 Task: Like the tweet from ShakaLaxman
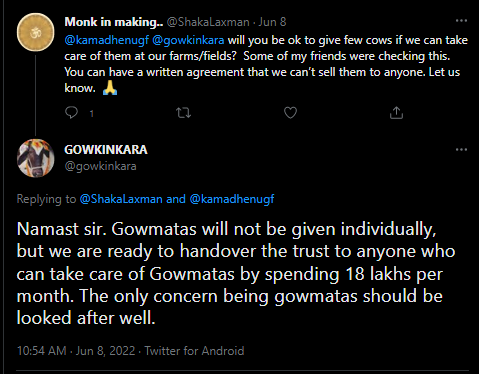(290, 113)
